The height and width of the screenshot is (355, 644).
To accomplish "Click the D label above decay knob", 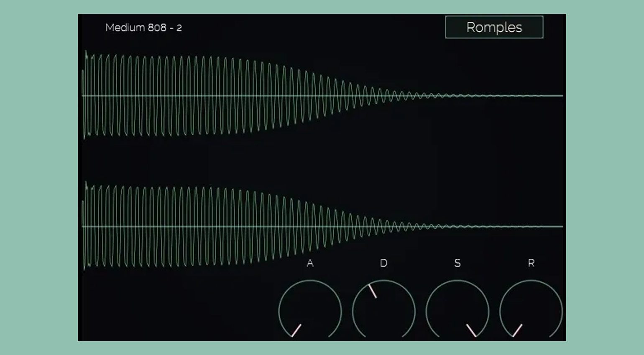I will (383, 263).
